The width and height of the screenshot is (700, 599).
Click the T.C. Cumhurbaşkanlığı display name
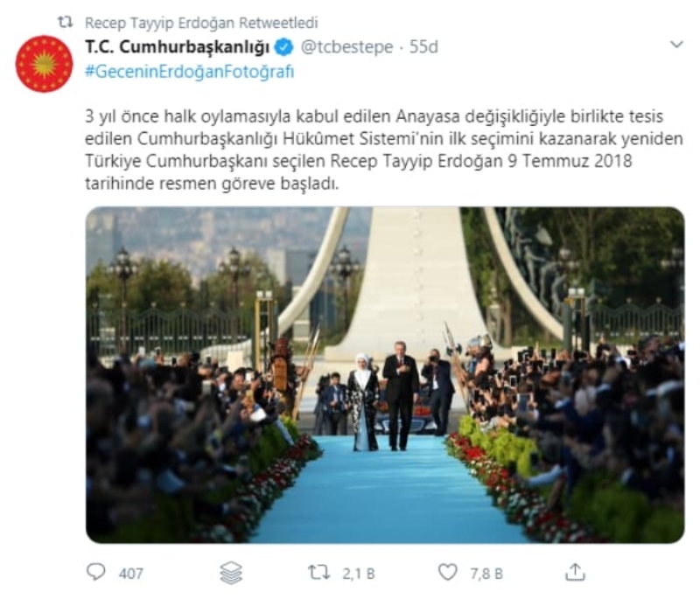click(178, 47)
